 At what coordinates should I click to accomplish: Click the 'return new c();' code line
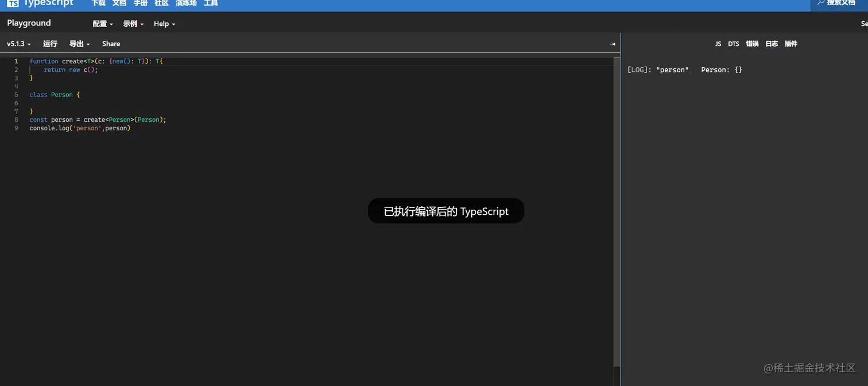tap(71, 70)
